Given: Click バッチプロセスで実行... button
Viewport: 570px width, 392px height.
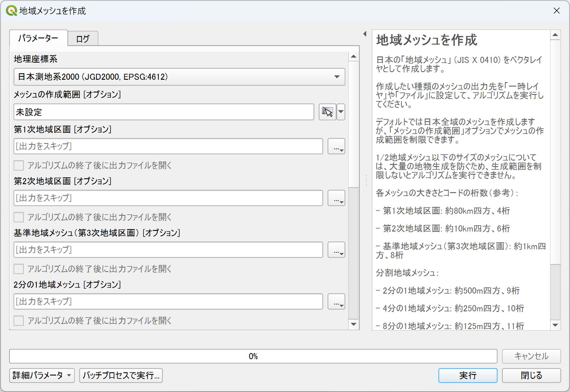Looking at the screenshot, I should click(x=121, y=375).
